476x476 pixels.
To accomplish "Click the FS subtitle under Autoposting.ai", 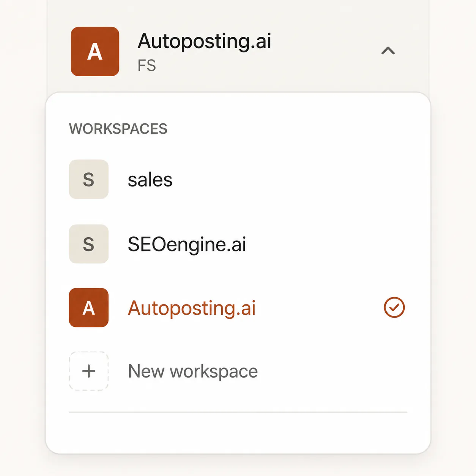I will [147, 66].
